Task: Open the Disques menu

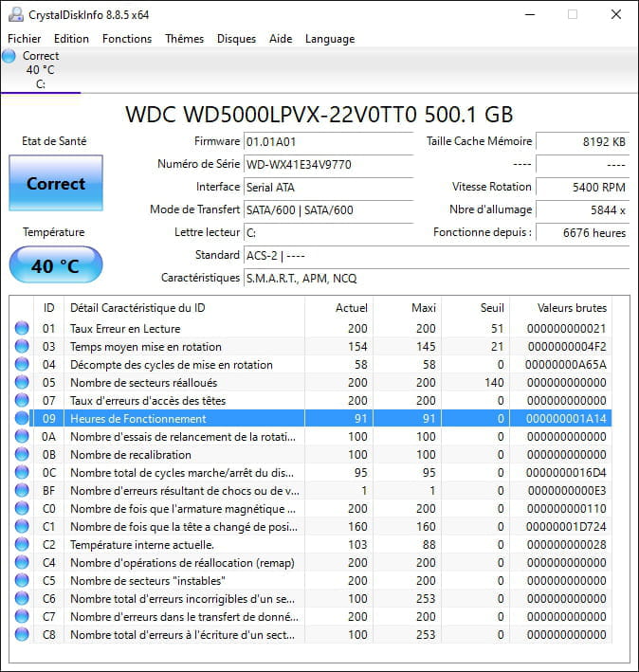Action: pyautogui.click(x=236, y=39)
